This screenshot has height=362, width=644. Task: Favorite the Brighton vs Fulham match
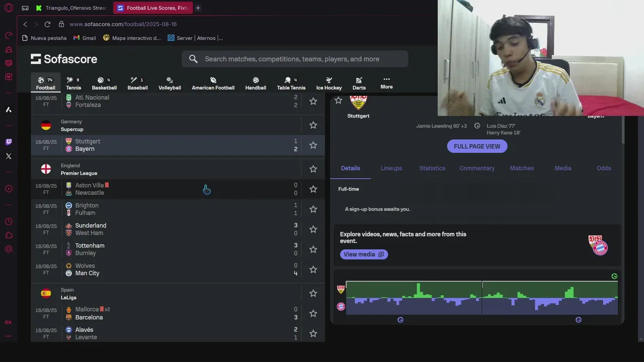(x=313, y=209)
